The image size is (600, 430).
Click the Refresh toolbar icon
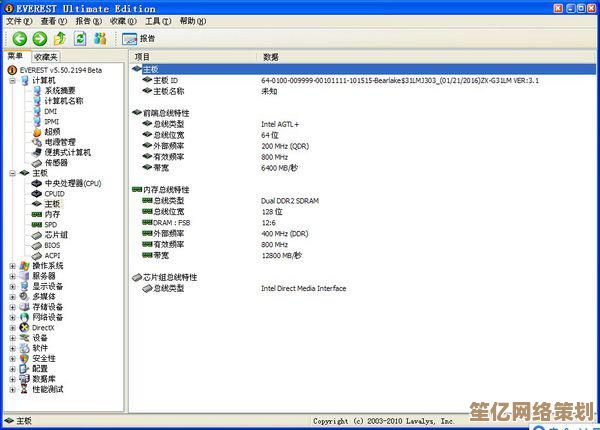[x=80, y=39]
